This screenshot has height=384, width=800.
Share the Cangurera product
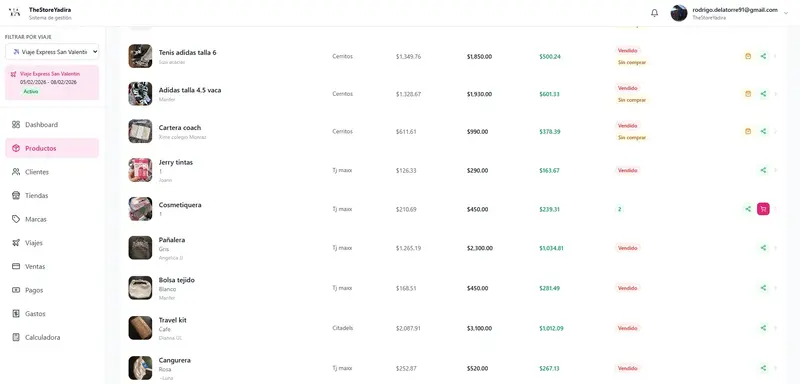tap(763, 368)
